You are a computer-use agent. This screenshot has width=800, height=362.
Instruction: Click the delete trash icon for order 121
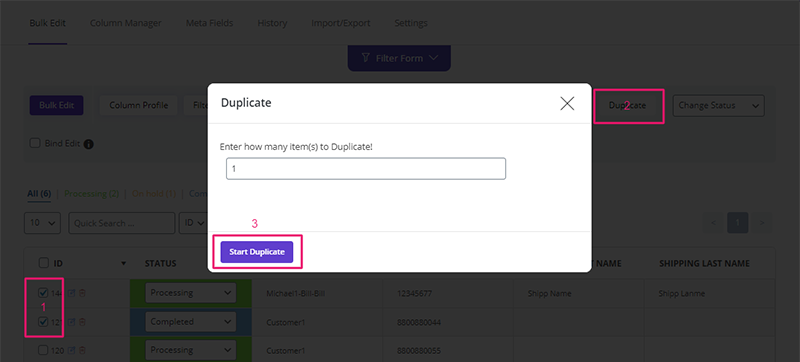(x=82, y=322)
